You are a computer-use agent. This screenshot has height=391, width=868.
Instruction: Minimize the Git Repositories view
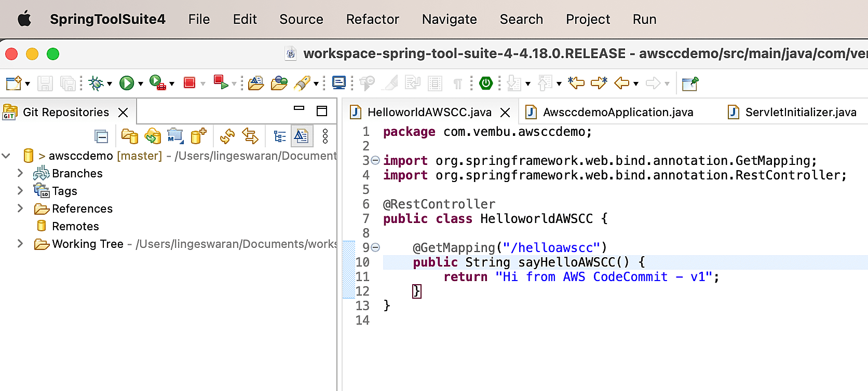pos(299,108)
